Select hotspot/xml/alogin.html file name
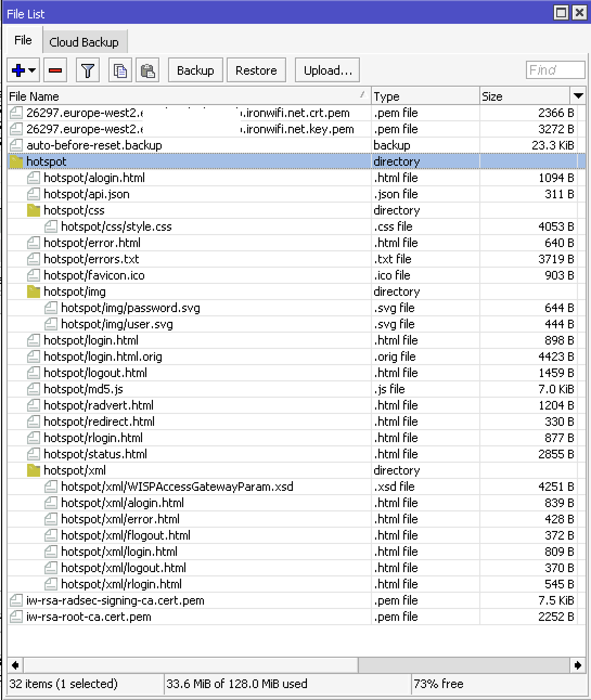 (x=123, y=503)
